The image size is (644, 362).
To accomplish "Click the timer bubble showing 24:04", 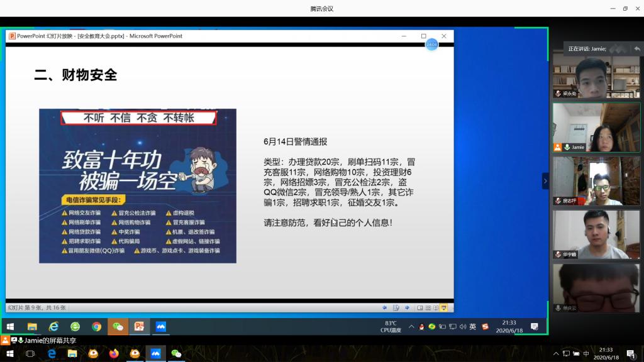I will coord(431,45).
